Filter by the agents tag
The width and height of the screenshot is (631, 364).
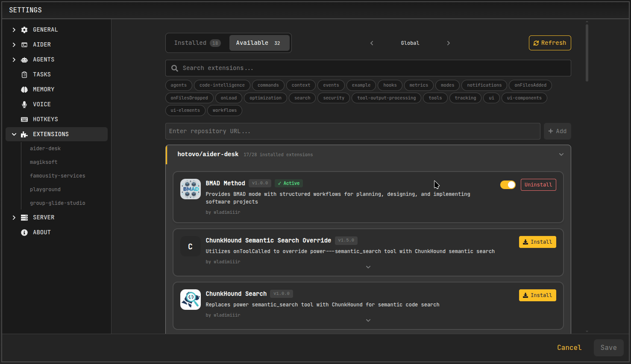(179, 85)
